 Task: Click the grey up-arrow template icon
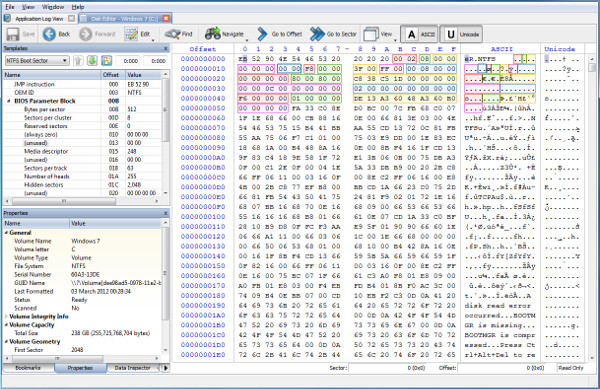pyautogui.click(x=78, y=60)
